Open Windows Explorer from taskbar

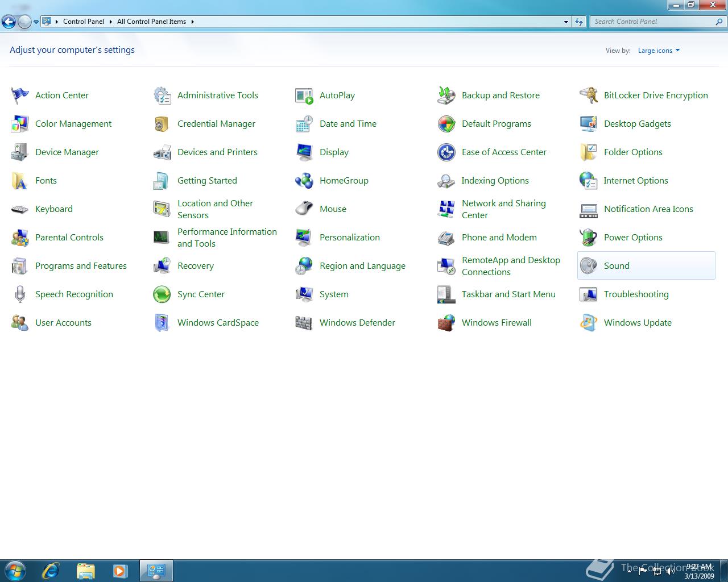(x=85, y=571)
